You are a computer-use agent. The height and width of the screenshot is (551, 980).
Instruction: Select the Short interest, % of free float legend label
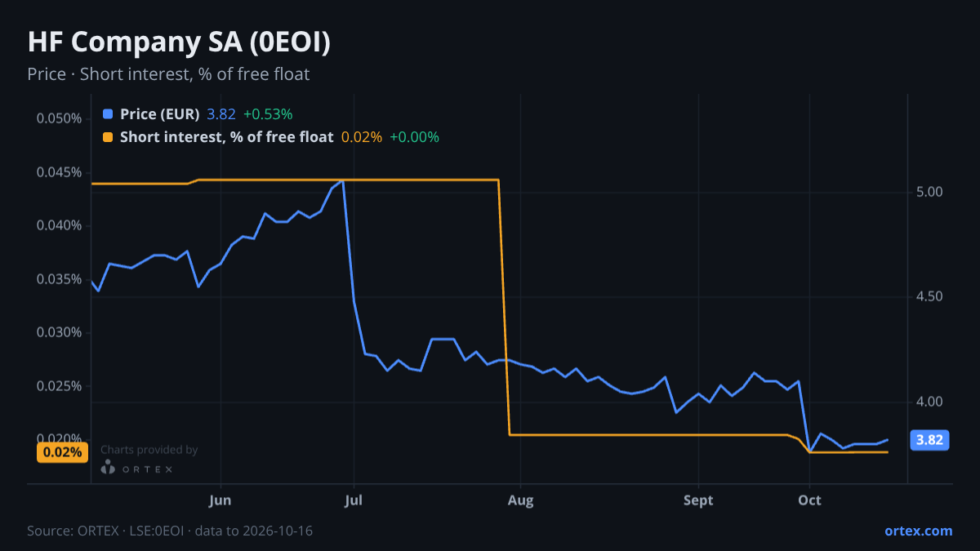tap(226, 137)
